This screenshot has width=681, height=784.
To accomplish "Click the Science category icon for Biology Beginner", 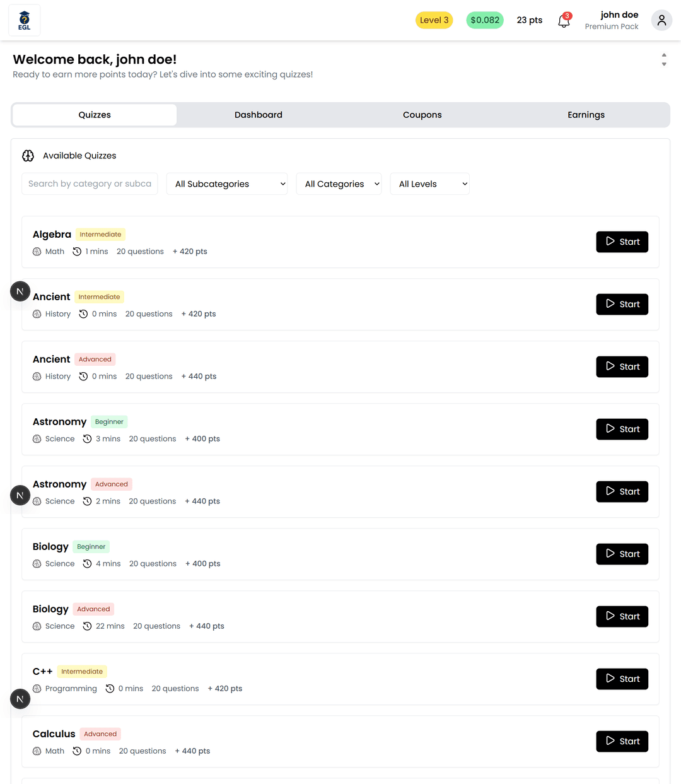I will click(37, 564).
